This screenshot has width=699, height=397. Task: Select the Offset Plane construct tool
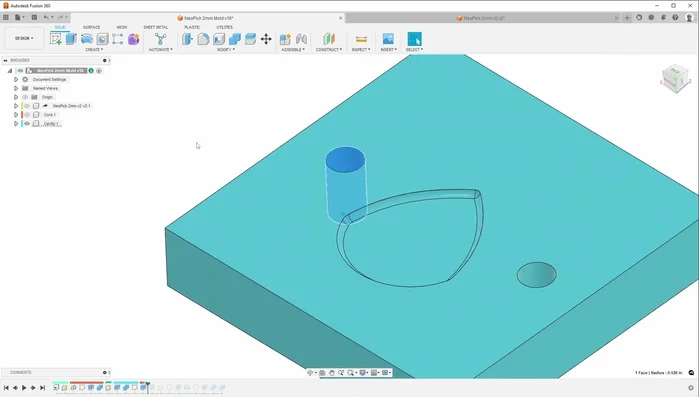tap(329, 39)
